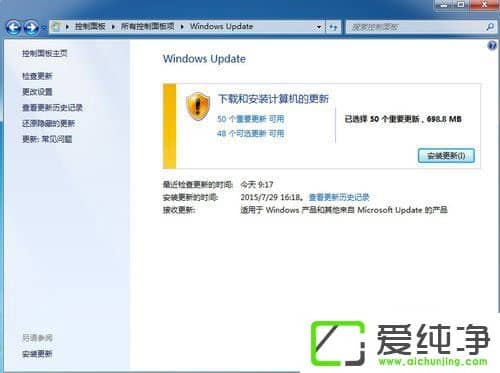Select 所有控制面板项 breadcrumb segment
This screenshot has height=373, width=500.
[x=147, y=26]
